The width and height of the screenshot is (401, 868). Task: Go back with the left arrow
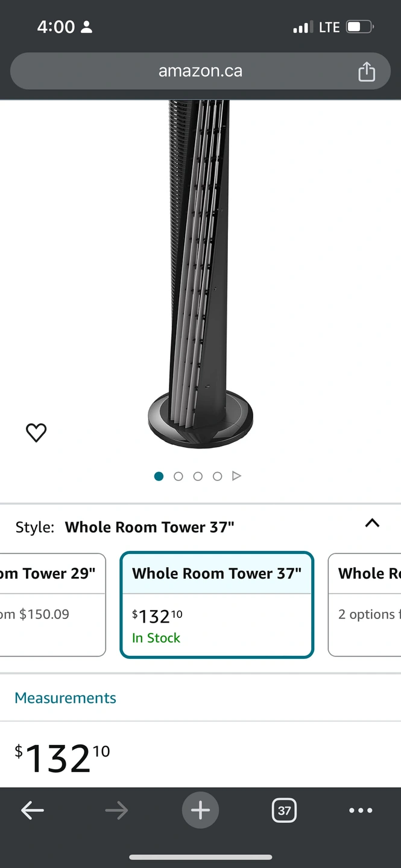(33, 811)
